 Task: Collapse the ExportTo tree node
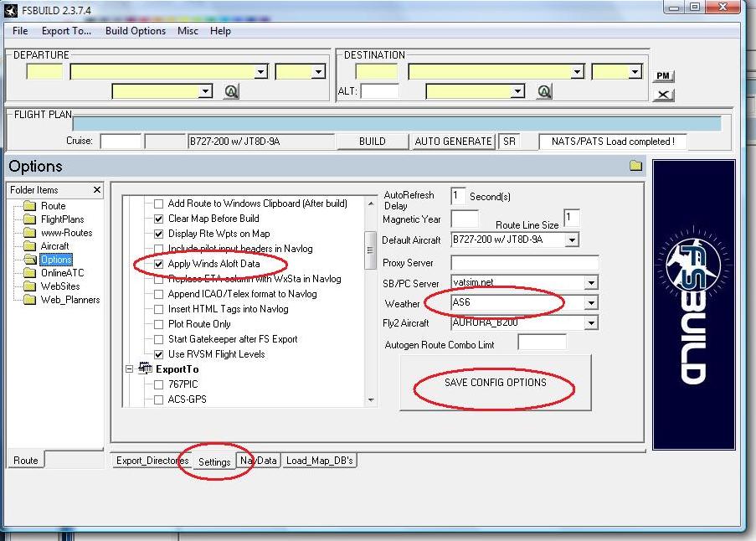[x=129, y=369]
